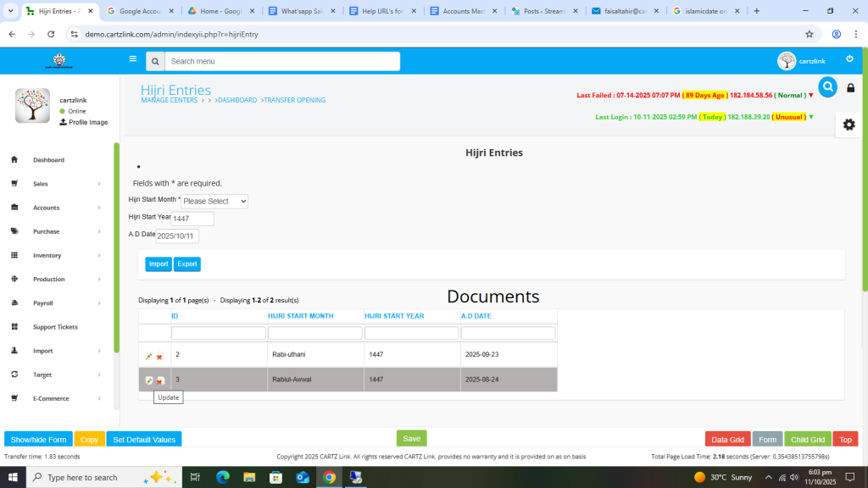
Task: Click the power icon in header
Action: pos(849,59)
